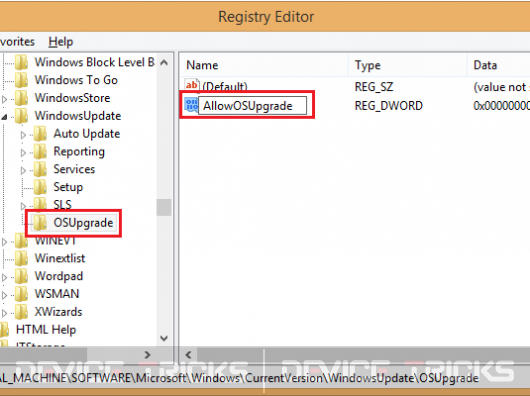The width and height of the screenshot is (530, 396).
Task: Expand the Auto Update key
Action: pyautogui.click(x=23, y=135)
